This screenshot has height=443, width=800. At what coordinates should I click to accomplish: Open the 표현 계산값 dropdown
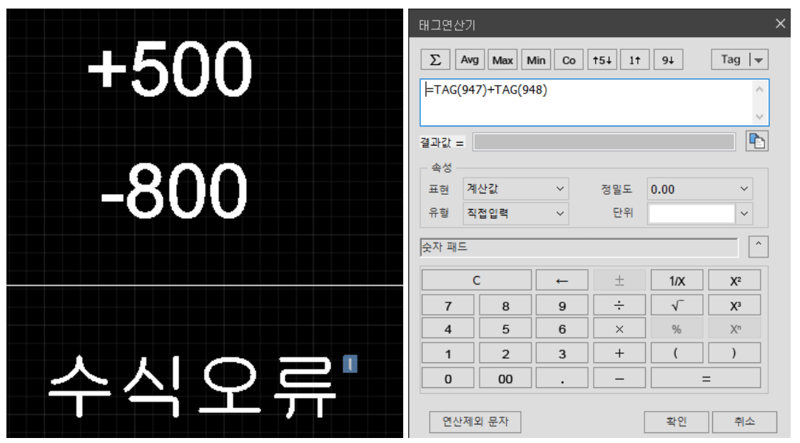(x=516, y=189)
